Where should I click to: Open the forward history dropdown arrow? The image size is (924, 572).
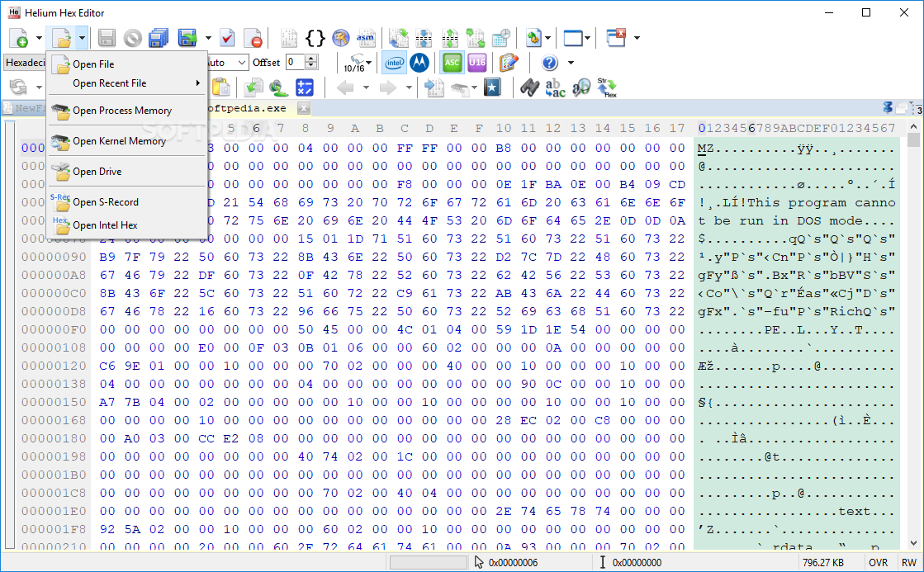tap(409, 87)
